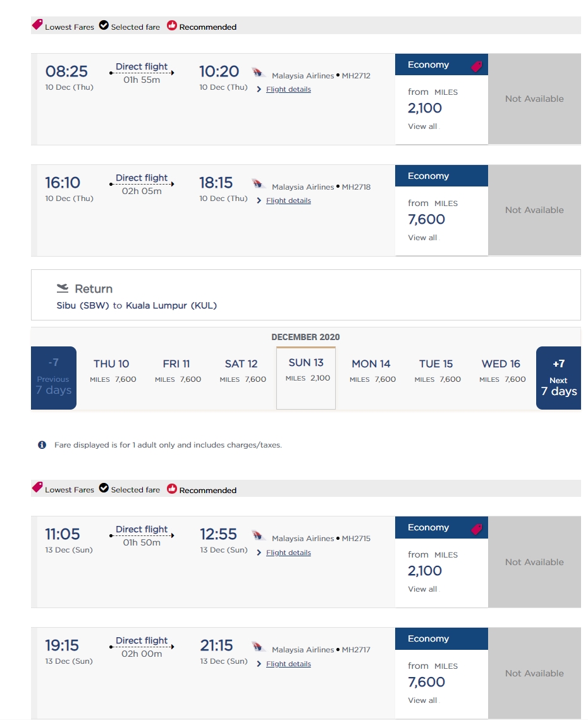The height and width of the screenshot is (720, 588).
Task: Select the THU 10 date tab
Action: [x=111, y=371]
